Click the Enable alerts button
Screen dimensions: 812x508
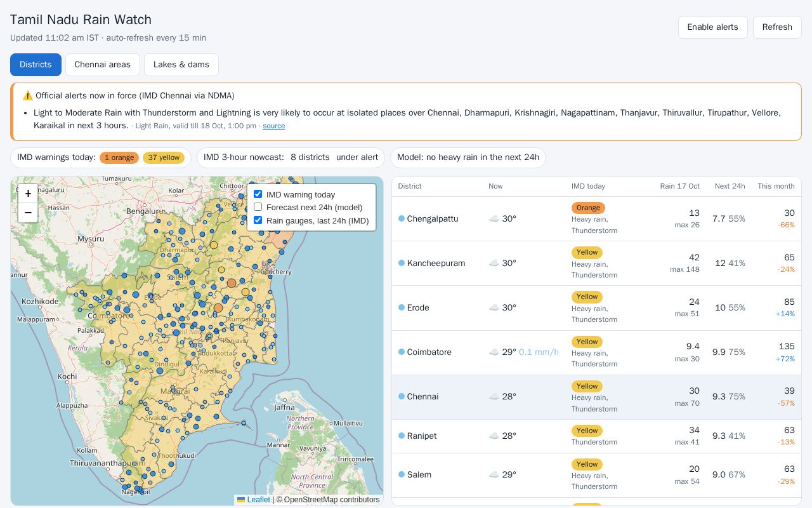pos(713,27)
